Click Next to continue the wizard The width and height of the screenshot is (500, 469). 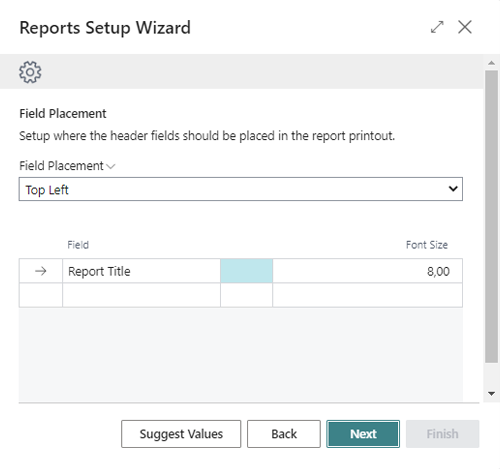click(363, 434)
